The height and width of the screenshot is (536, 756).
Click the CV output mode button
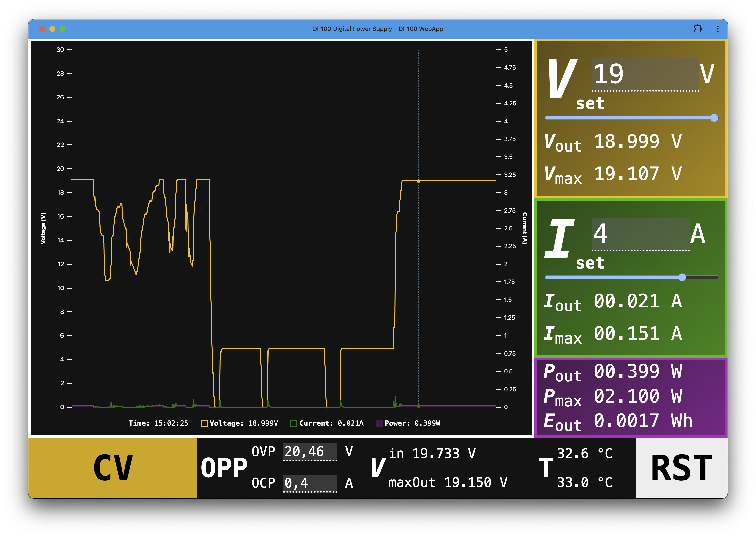[113, 468]
